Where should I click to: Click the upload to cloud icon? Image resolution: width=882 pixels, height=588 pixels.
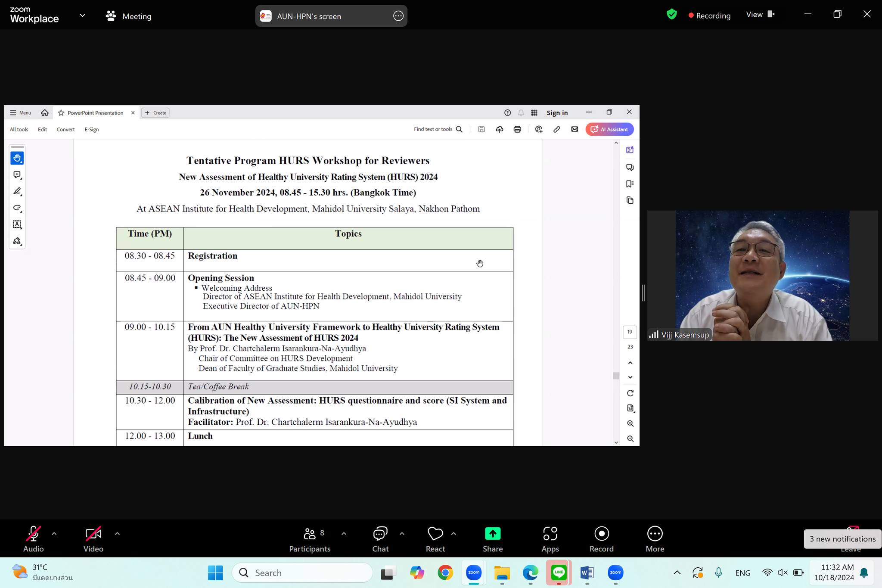tap(500, 129)
